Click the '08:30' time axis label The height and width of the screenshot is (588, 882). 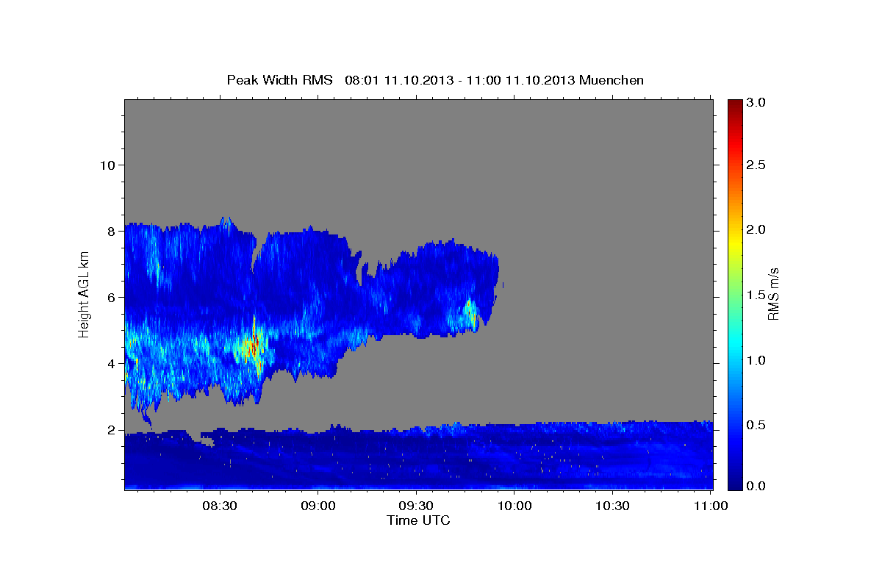[x=220, y=506]
